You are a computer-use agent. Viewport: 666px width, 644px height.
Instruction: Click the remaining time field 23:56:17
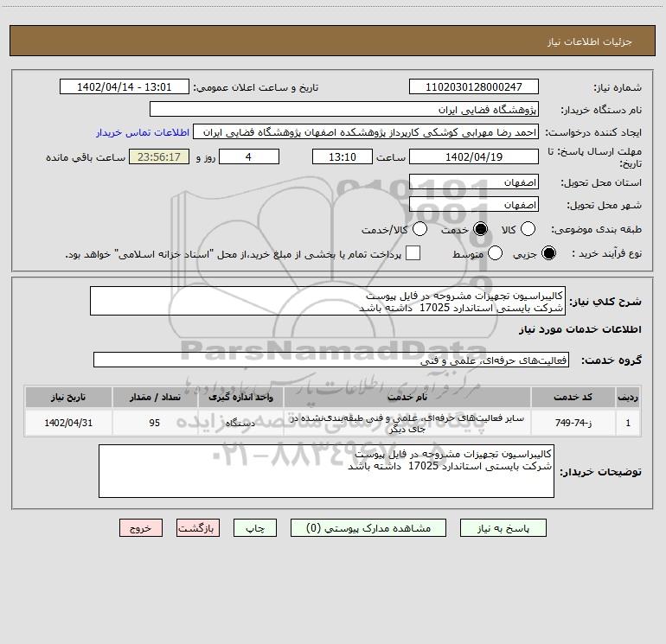tap(159, 156)
